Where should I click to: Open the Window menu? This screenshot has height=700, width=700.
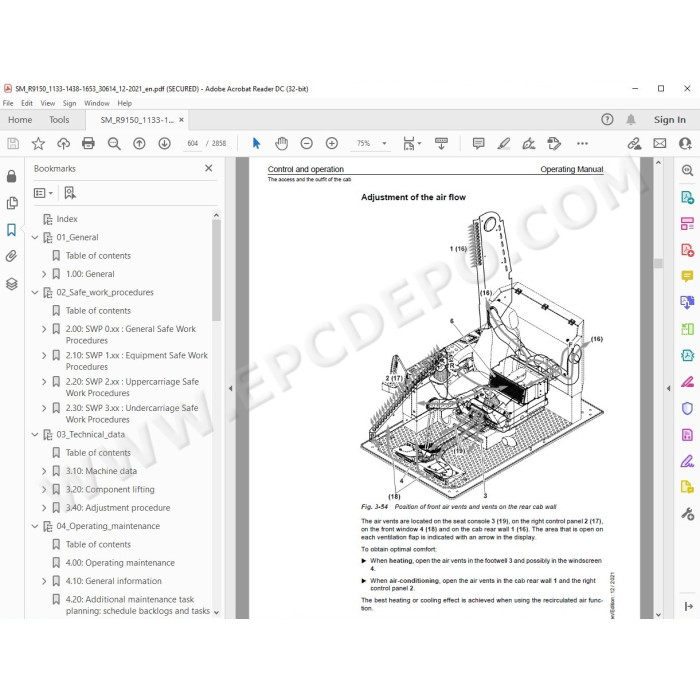[97, 103]
